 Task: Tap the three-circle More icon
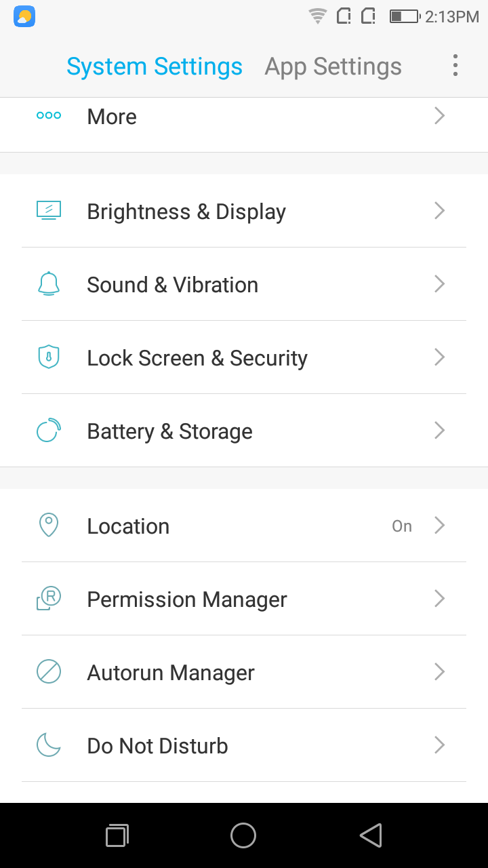(x=49, y=116)
